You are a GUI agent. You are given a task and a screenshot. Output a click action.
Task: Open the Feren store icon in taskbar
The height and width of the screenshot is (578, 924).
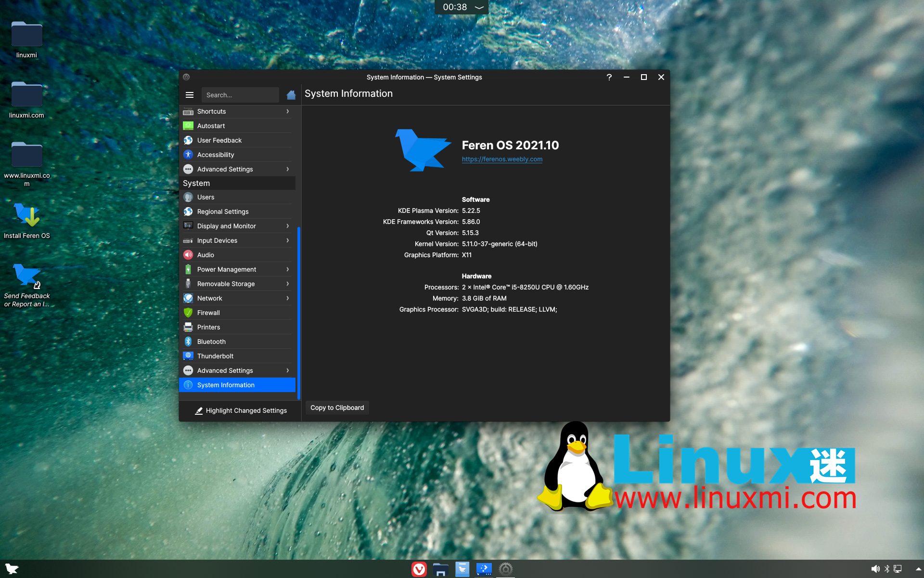tap(462, 569)
